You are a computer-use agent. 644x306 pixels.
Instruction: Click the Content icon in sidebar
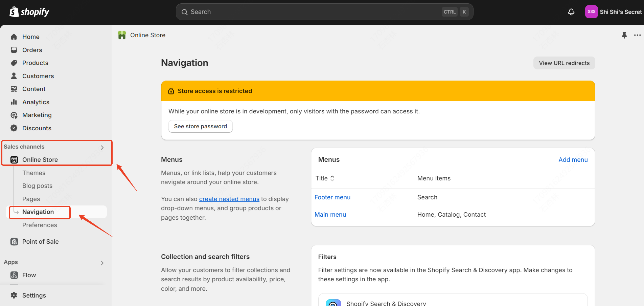[x=14, y=89]
